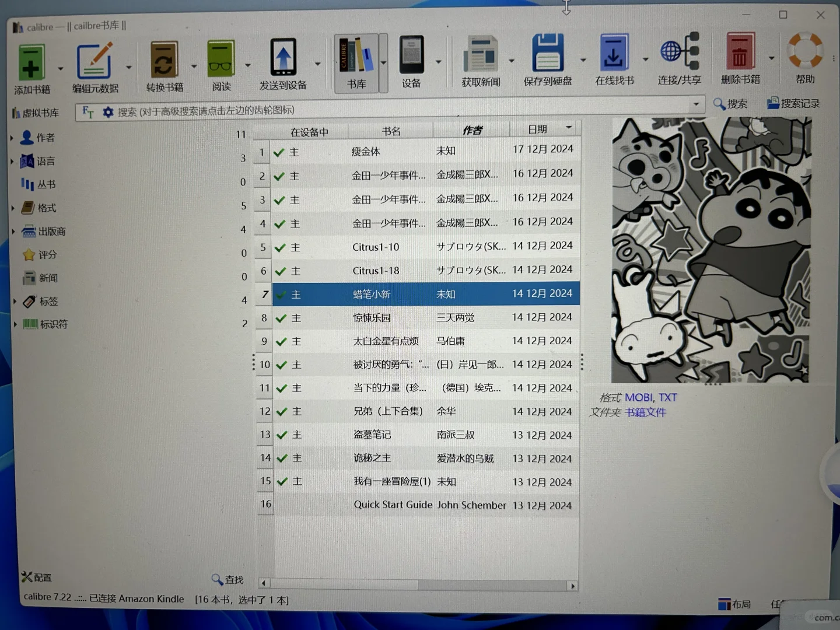Select Quick Start Guide row

click(419, 505)
